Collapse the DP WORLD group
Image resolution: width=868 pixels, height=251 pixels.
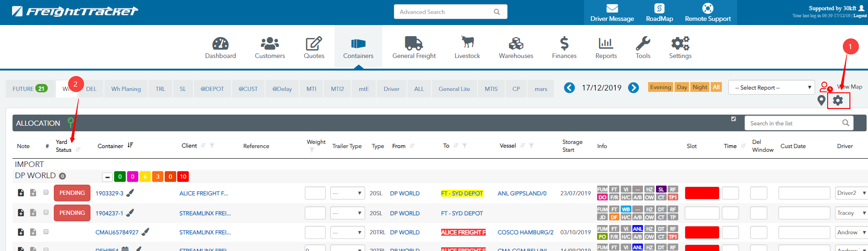pos(107,177)
